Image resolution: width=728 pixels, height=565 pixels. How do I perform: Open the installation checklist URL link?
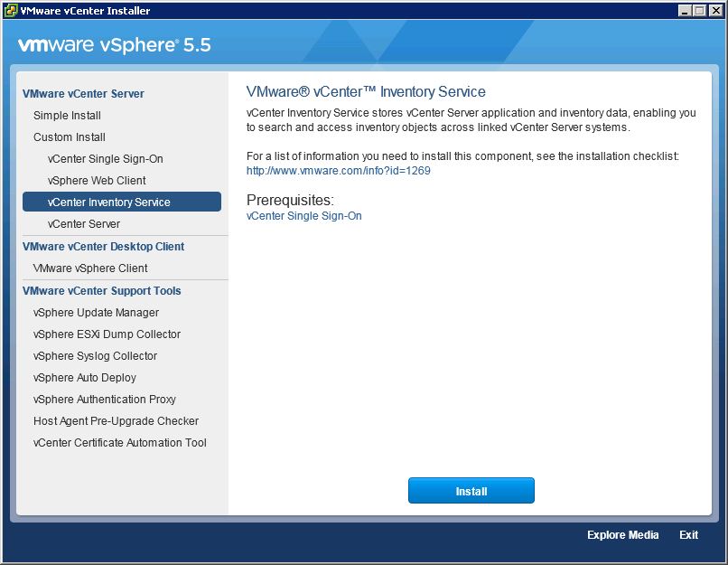[x=339, y=171]
